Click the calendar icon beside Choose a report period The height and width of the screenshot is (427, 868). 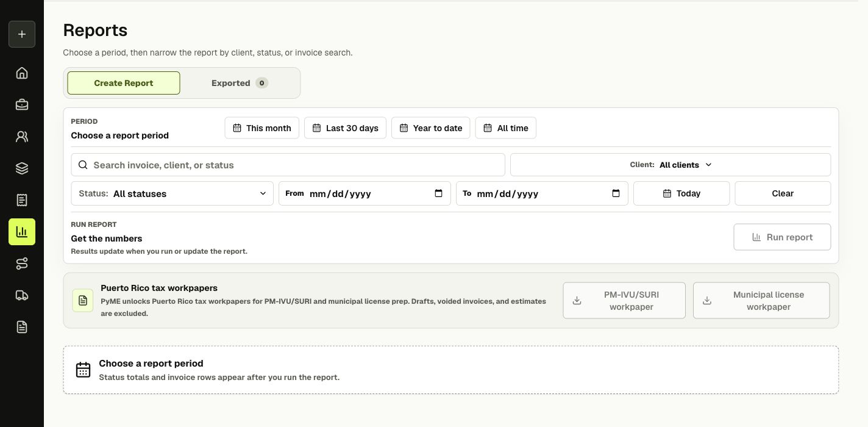coord(83,370)
